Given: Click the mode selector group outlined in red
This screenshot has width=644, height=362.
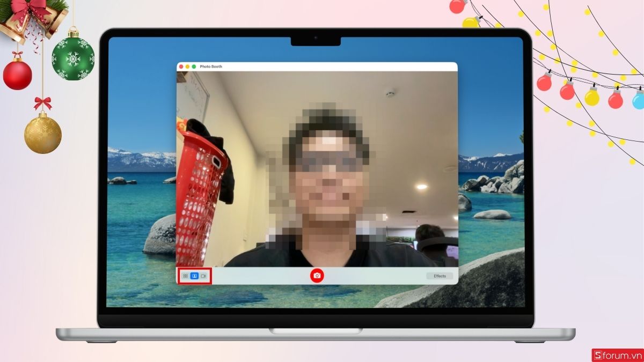Looking at the screenshot, I should (x=194, y=276).
